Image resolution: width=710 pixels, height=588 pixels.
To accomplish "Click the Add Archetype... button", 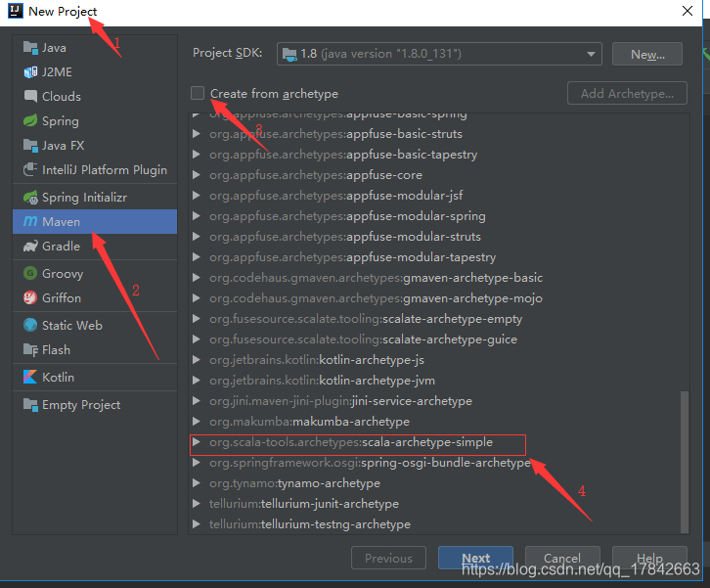I will [627, 93].
